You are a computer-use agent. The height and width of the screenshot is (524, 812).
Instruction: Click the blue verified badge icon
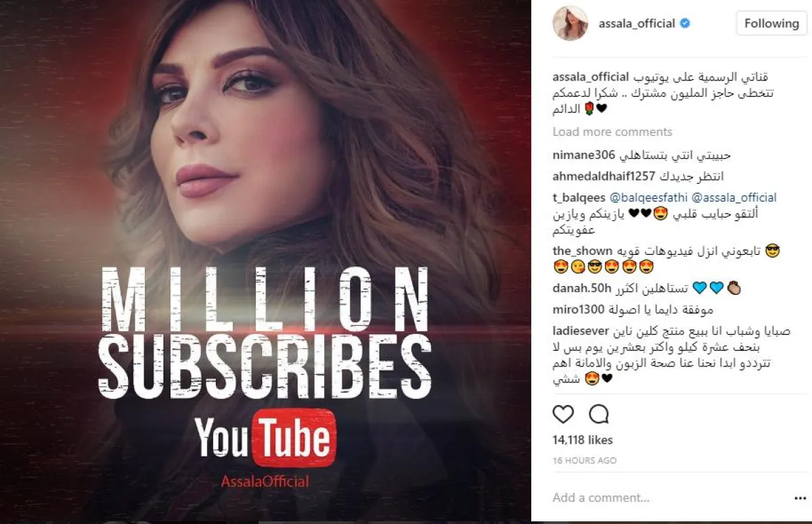(685, 24)
